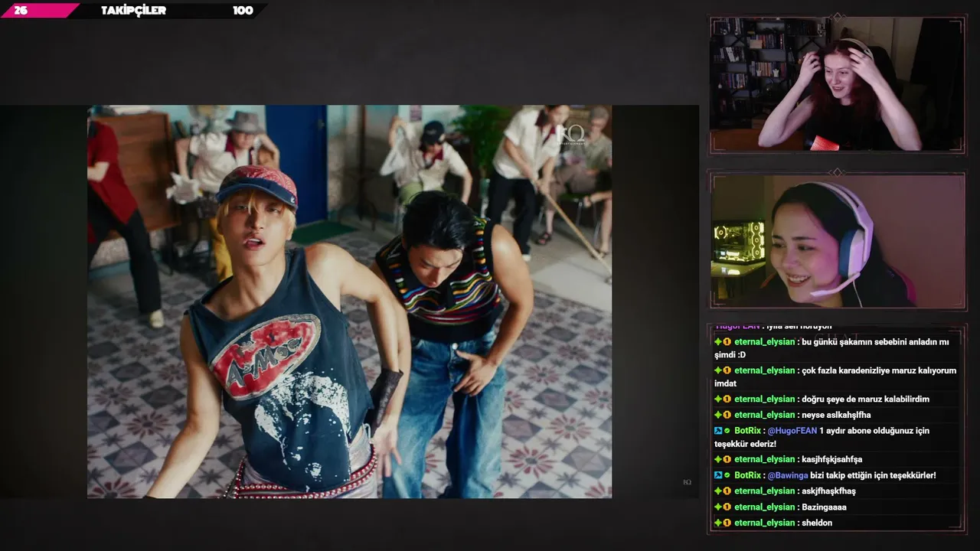This screenshot has height=551, width=980.
Task: Click the red-haired streamer's webcam feed
Action: 837,83
